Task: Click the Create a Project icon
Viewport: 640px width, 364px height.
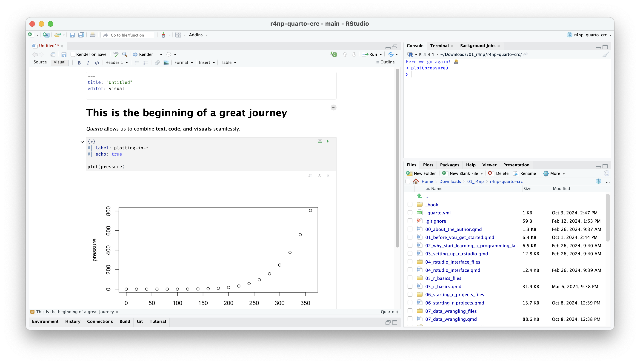Action: point(46,35)
